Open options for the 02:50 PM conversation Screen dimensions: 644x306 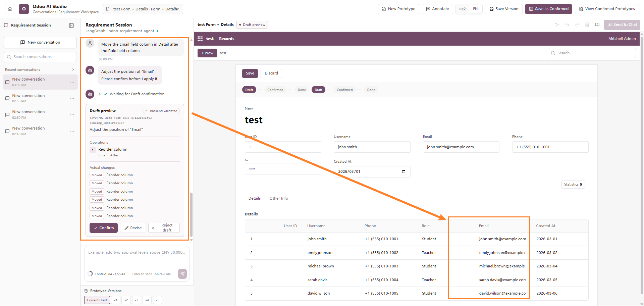72,115
